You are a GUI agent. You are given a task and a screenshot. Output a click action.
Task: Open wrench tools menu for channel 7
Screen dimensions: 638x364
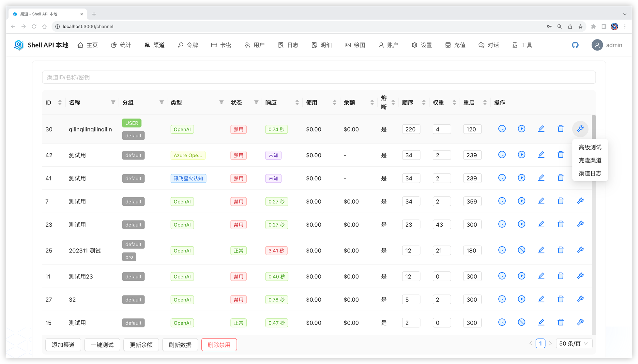click(580, 201)
